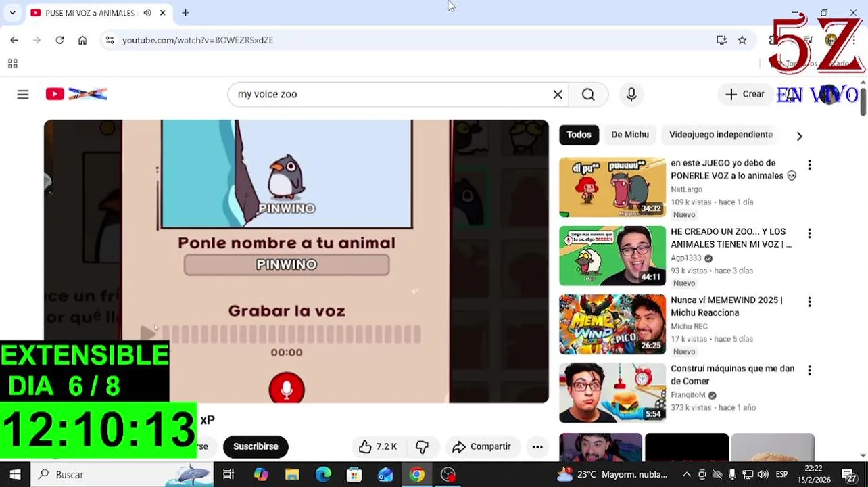Image resolution: width=868 pixels, height=487 pixels.
Task: Search by voice with the microphone
Action: 631,95
